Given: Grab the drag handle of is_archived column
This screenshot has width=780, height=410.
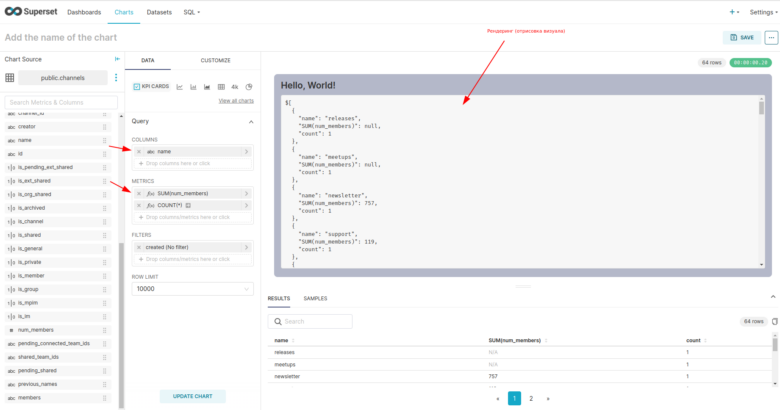Looking at the screenshot, I should click(x=104, y=208).
